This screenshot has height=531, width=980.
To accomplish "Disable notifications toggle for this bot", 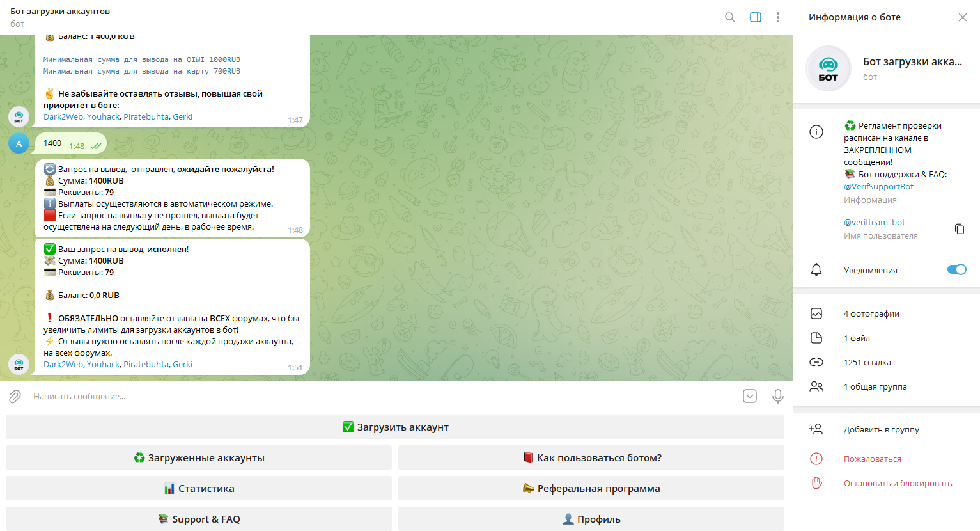I will coord(956,269).
